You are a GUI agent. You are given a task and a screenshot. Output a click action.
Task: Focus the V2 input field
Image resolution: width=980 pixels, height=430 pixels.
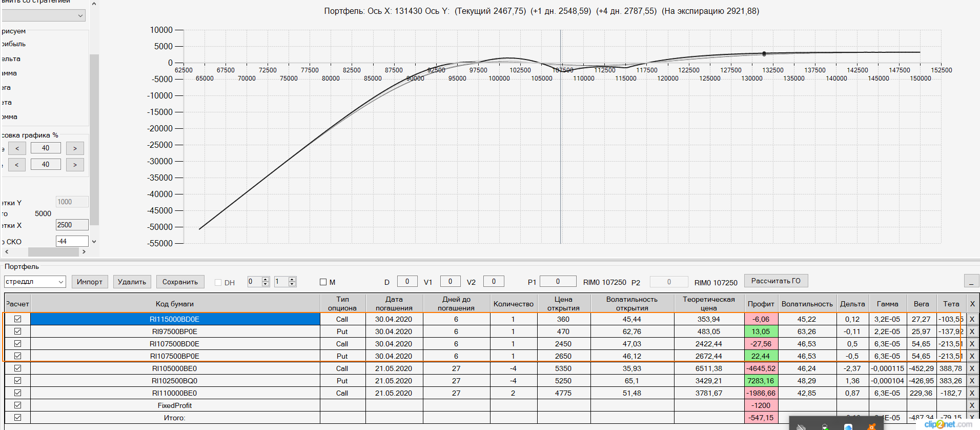click(x=494, y=281)
